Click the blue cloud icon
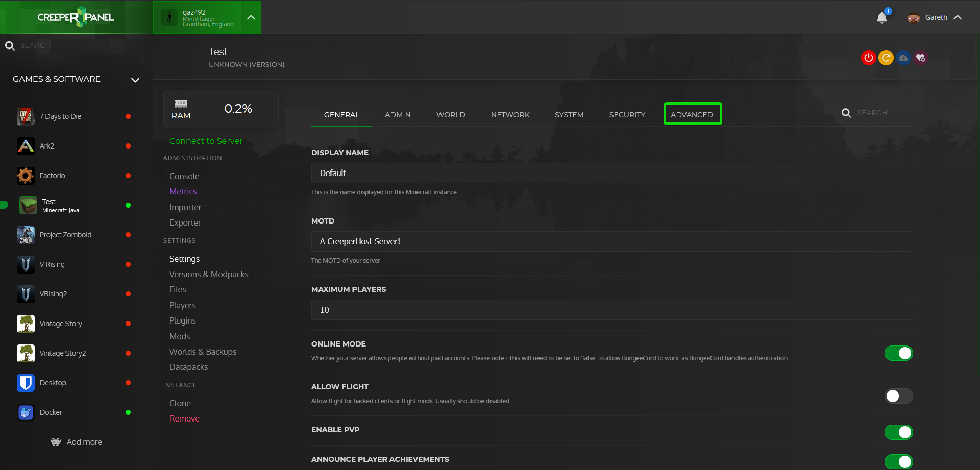Screen dimensions: 980x470 pyautogui.click(x=903, y=58)
